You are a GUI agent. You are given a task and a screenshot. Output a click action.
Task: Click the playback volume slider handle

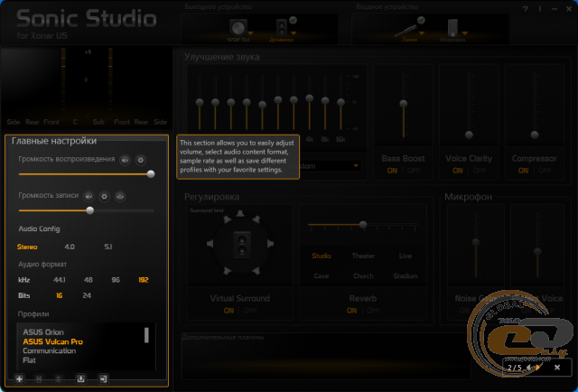tap(151, 173)
